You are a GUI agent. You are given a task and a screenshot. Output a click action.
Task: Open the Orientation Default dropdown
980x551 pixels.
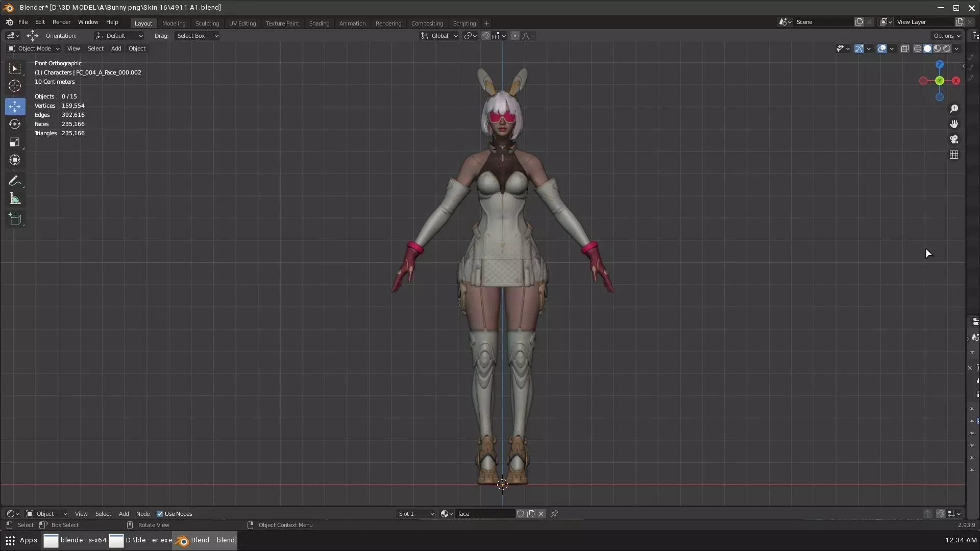click(119, 36)
